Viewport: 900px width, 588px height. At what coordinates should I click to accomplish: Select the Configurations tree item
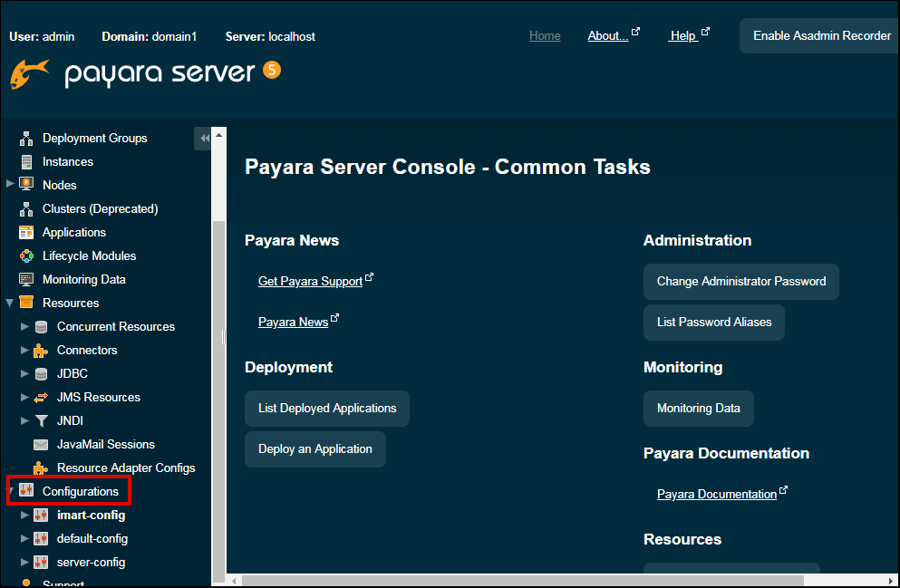(x=80, y=491)
